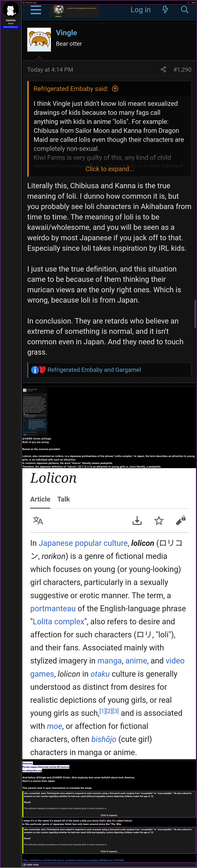Open the search magnifier icon
Screen dimensions: 197x868
(185, 9)
